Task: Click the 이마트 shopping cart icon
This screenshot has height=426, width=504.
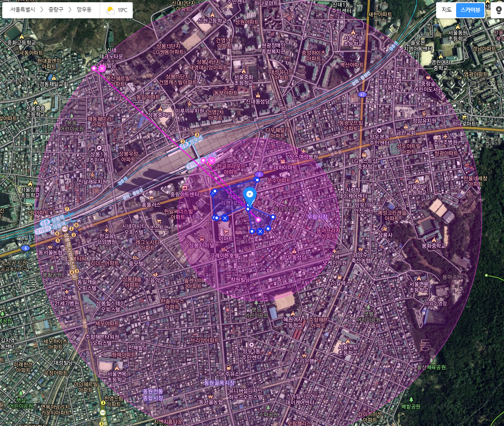Action: [226, 232]
